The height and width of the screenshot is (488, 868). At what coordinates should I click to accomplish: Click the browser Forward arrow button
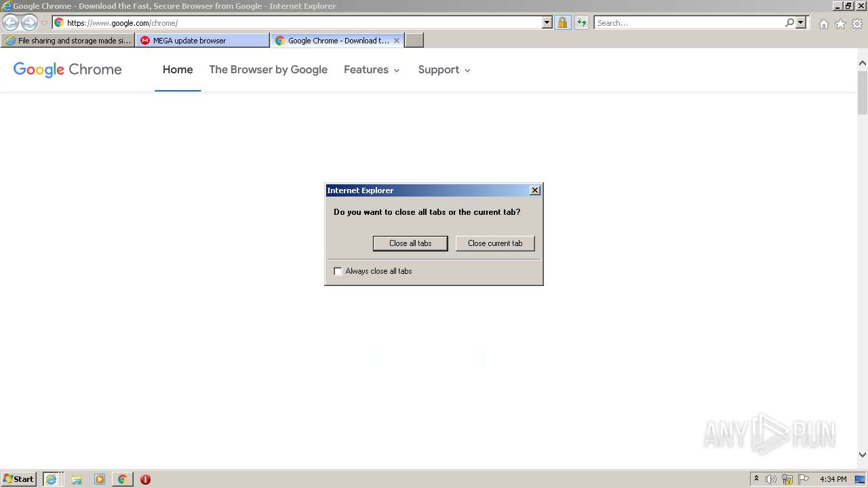[29, 22]
